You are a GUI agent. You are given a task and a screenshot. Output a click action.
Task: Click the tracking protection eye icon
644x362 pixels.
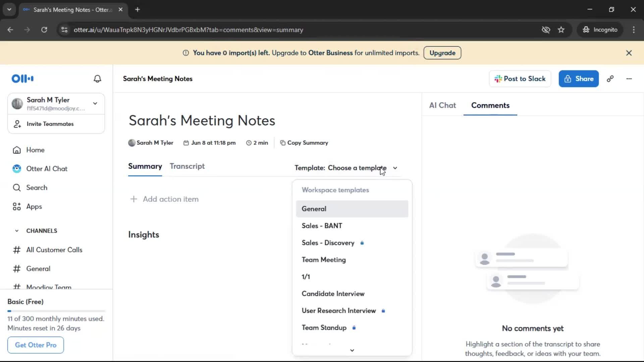pyautogui.click(x=546, y=30)
